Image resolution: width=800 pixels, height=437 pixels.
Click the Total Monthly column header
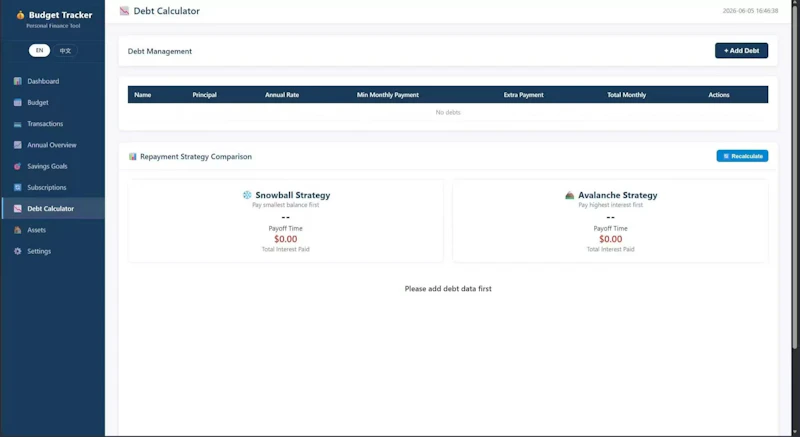click(627, 95)
